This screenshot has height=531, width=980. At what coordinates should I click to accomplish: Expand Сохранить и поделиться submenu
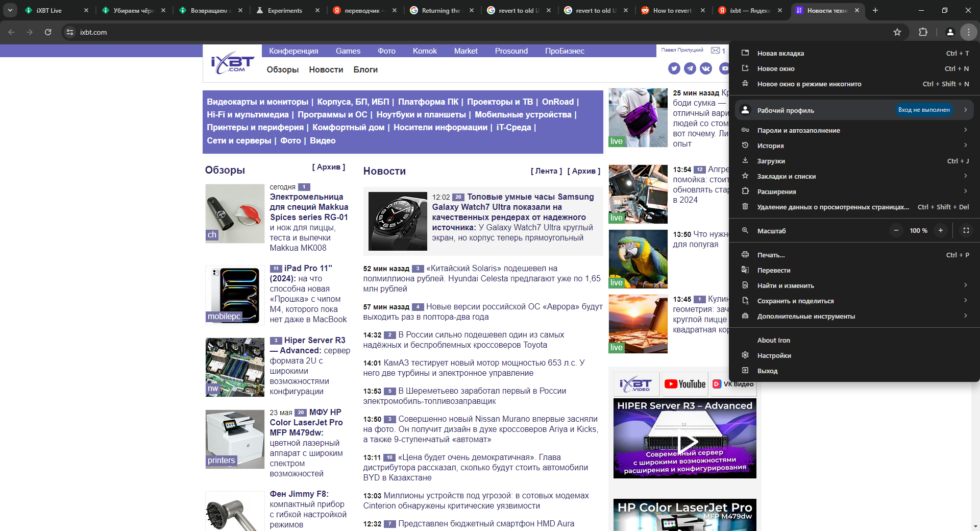854,301
